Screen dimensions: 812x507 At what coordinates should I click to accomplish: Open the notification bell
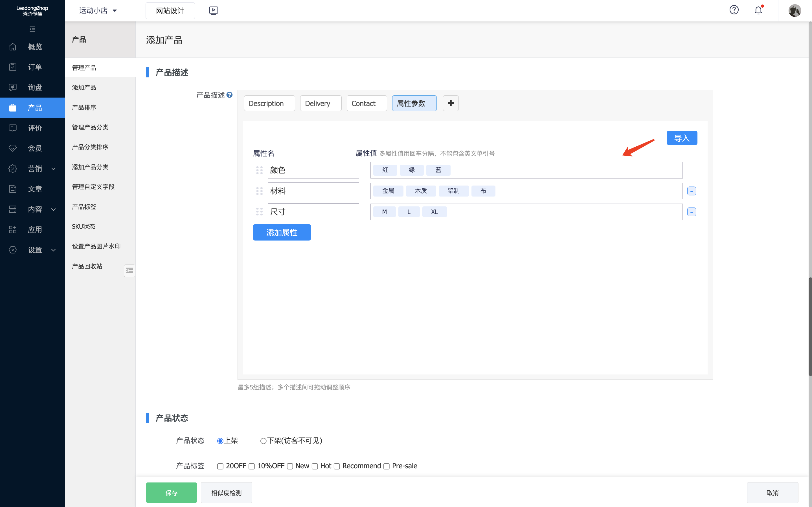tap(758, 10)
